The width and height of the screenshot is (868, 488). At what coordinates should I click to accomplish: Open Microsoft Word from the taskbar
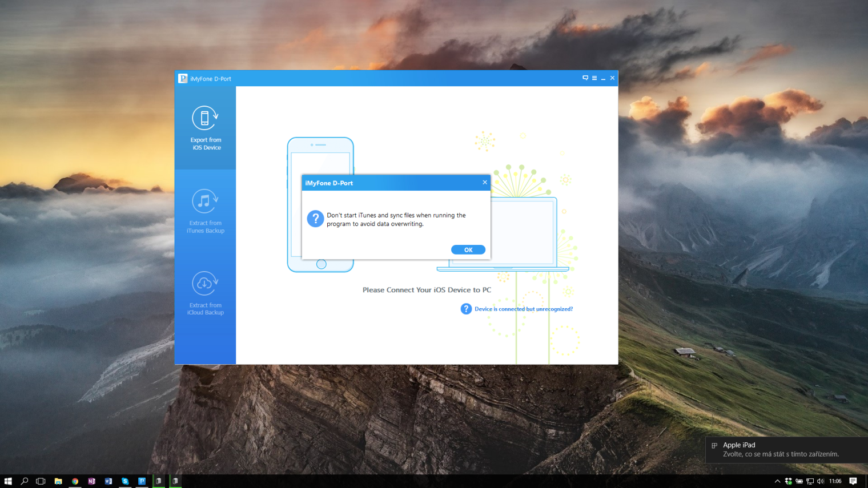pyautogui.click(x=108, y=481)
